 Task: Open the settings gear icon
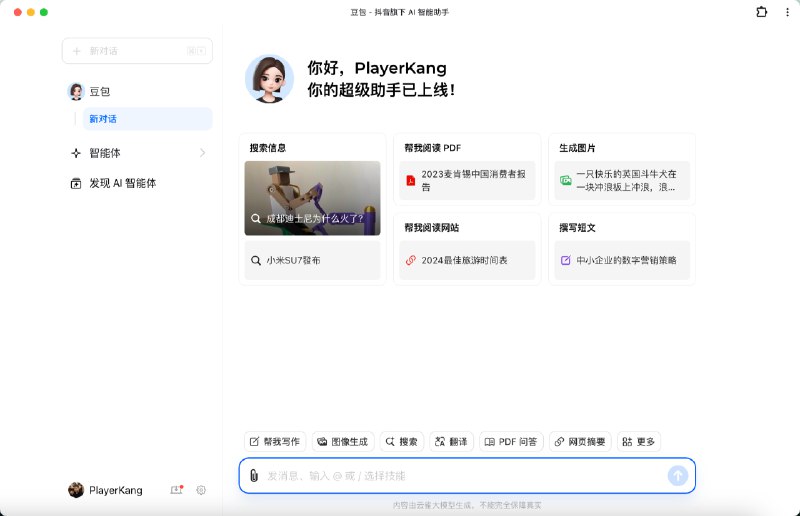201,490
